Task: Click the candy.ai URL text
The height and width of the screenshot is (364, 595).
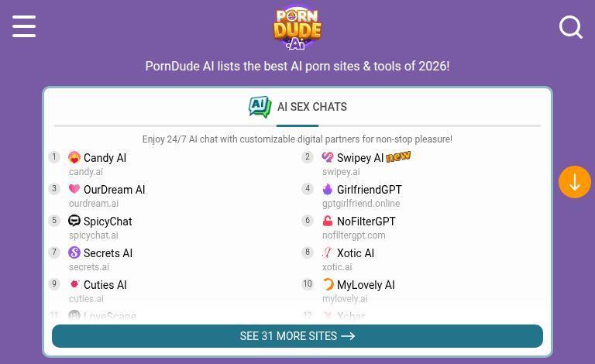Action: click(86, 172)
